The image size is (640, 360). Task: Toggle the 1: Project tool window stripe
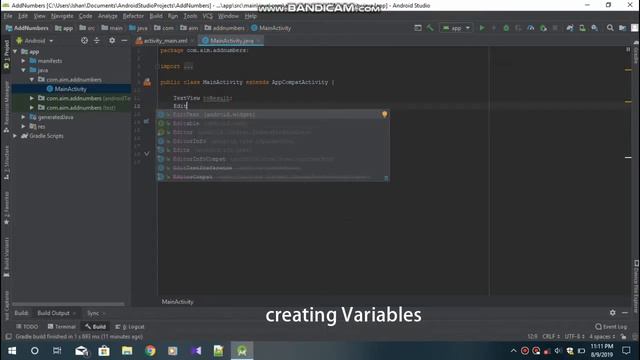pos(6,54)
